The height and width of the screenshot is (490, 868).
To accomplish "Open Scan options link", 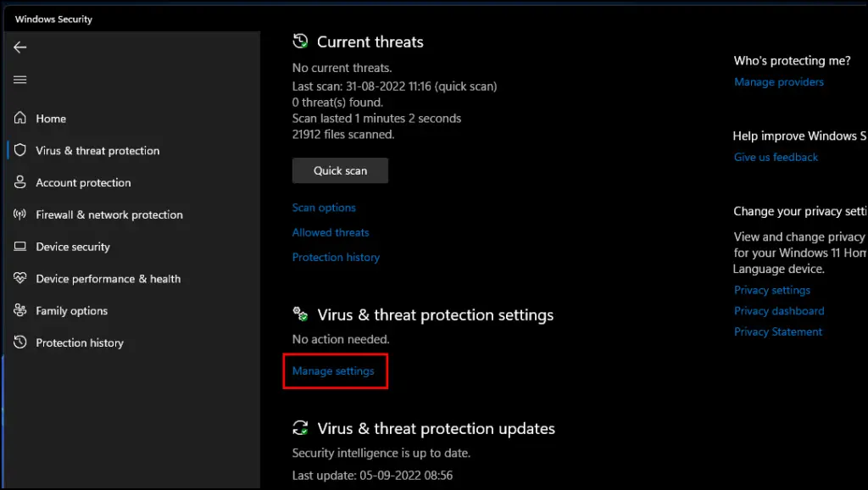I will (x=324, y=208).
